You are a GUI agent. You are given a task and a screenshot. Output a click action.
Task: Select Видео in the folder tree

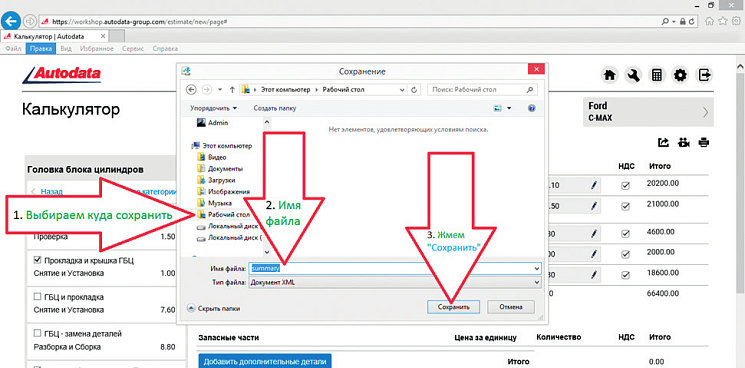tap(212, 157)
